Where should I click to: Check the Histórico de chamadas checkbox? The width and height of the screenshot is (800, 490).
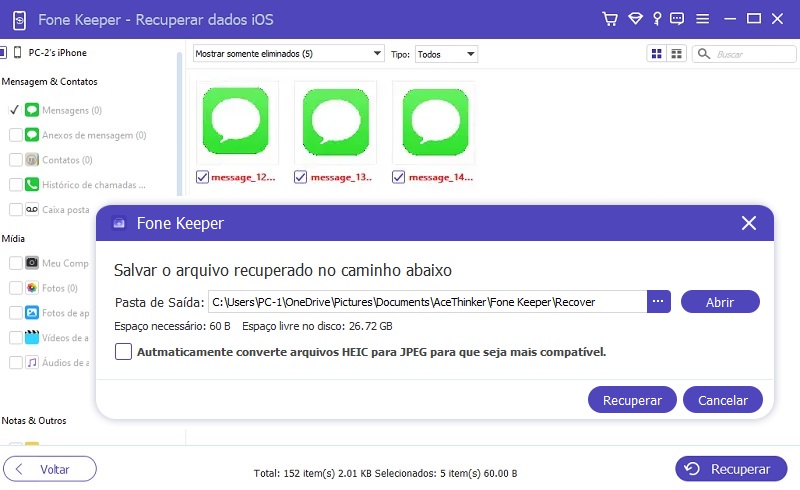[16, 184]
